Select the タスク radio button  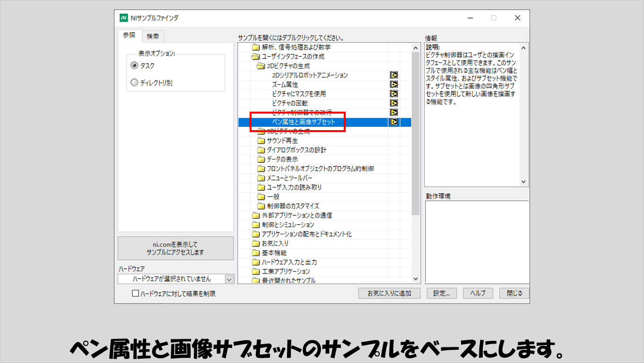pos(134,66)
